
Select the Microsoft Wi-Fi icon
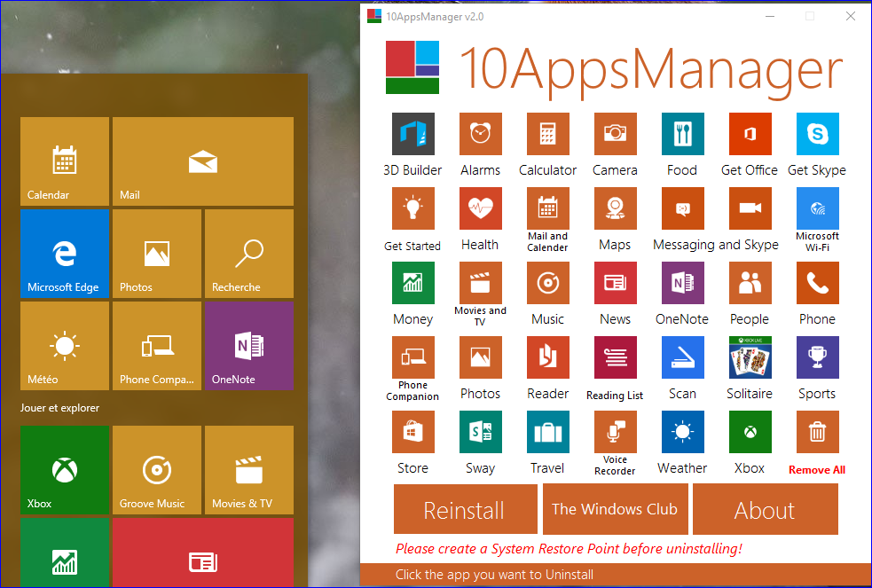(x=818, y=208)
